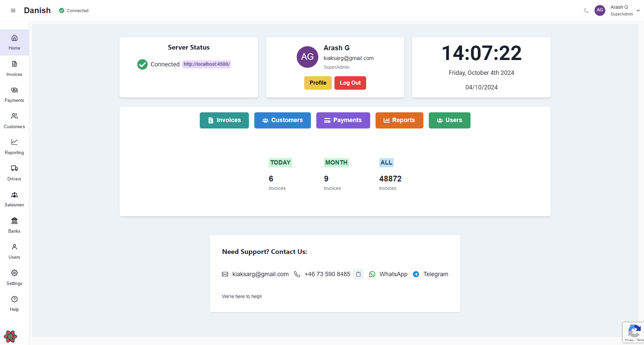Click the server status green checkmark
644x345 pixels.
[x=142, y=64]
